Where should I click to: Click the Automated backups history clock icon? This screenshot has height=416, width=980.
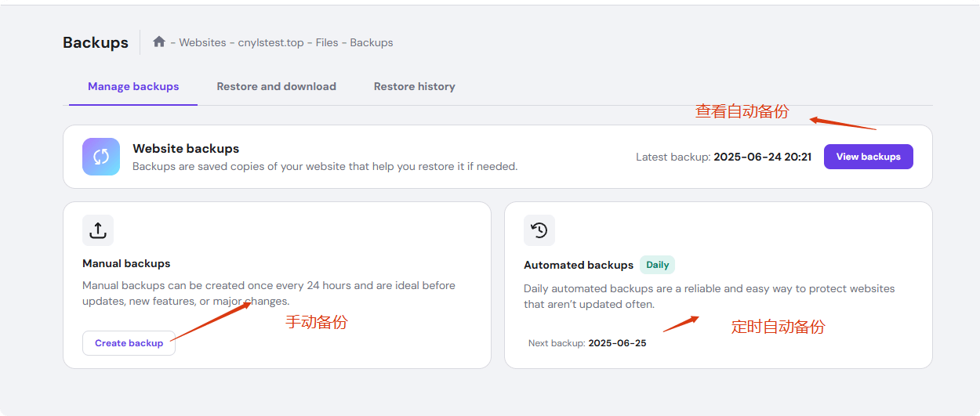pos(539,230)
